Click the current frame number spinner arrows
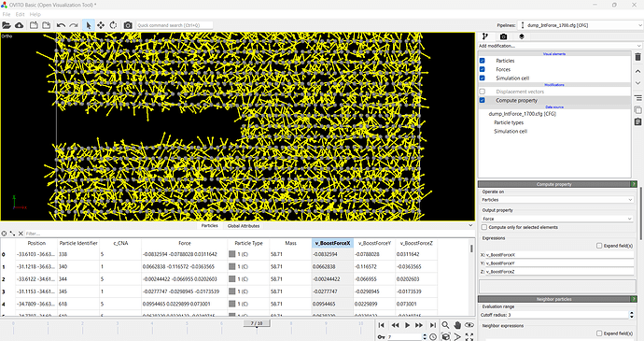The image size is (644, 341). click(x=425, y=337)
